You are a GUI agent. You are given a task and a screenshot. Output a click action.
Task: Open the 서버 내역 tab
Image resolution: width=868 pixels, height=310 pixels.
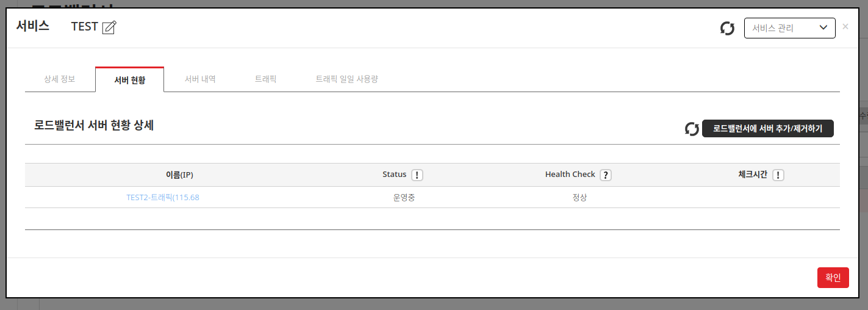[200, 79]
